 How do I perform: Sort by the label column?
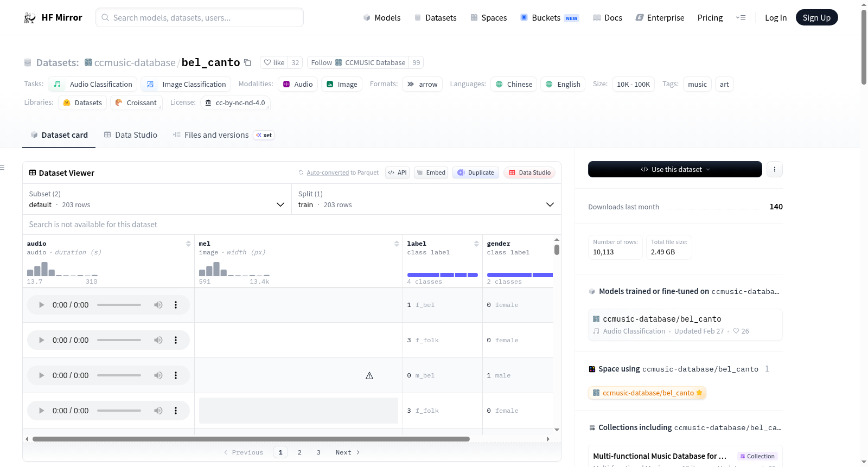tap(476, 244)
